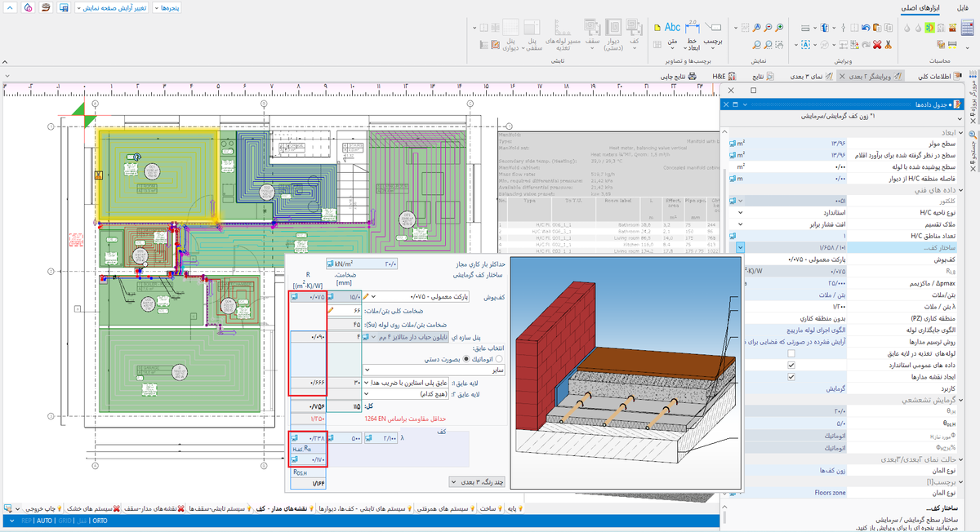Select the Abc text tool
The height and width of the screenshot is (532, 980).
[x=672, y=28]
